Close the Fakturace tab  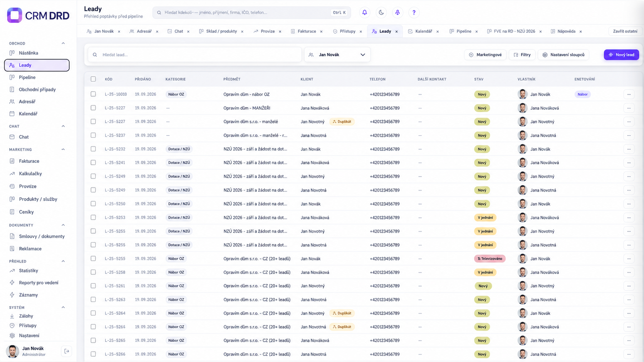321,32
